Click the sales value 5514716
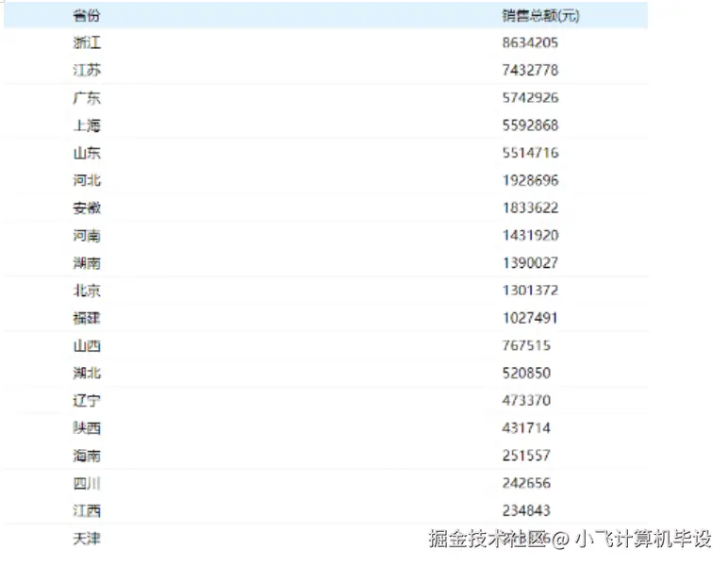The image size is (728, 566). (530, 153)
